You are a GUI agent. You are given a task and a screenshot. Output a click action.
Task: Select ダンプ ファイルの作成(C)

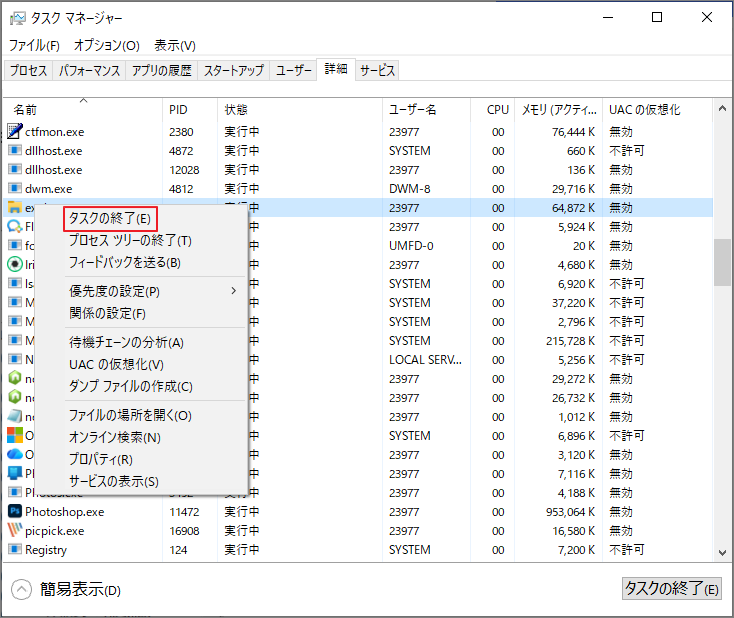point(131,387)
